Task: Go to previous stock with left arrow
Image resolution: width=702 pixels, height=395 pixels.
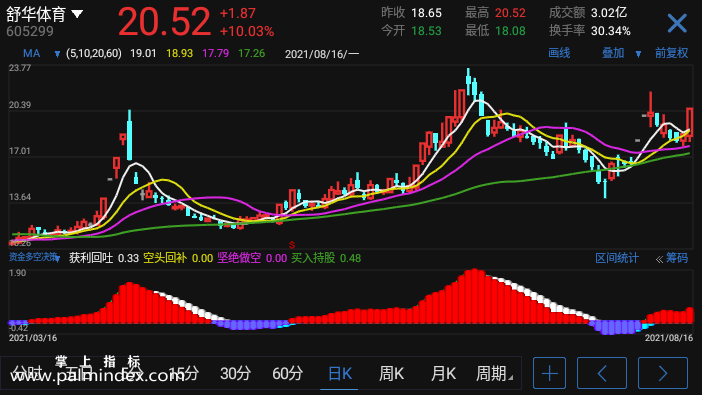Action: [x=602, y=373]
